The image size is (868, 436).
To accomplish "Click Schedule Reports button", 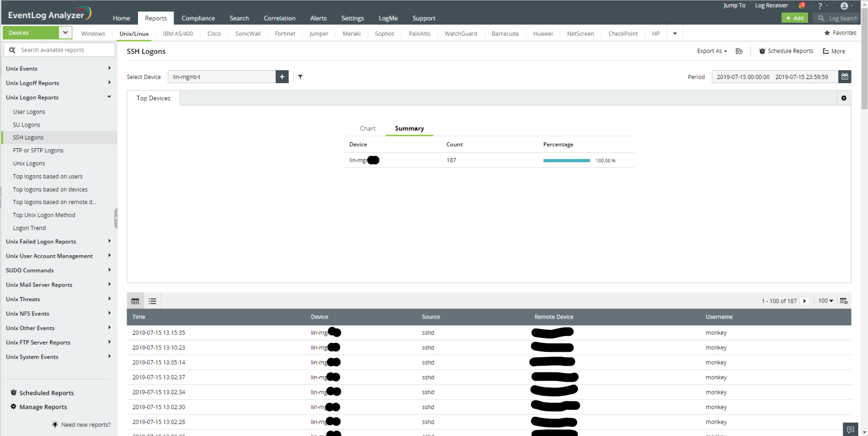I will 786,51.
